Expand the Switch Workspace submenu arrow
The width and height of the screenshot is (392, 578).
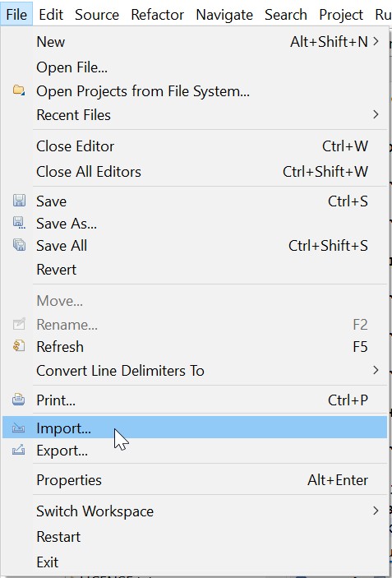point(376,511)
